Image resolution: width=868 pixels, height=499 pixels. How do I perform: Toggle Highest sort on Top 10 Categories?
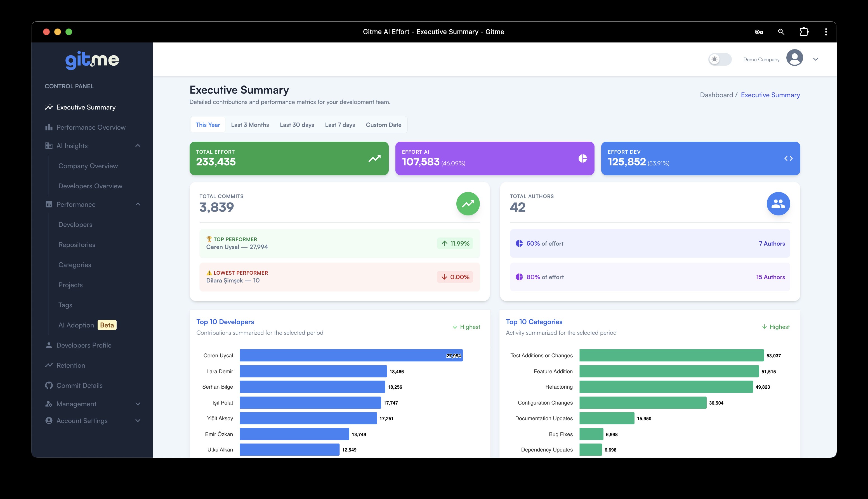pos(775,327)
